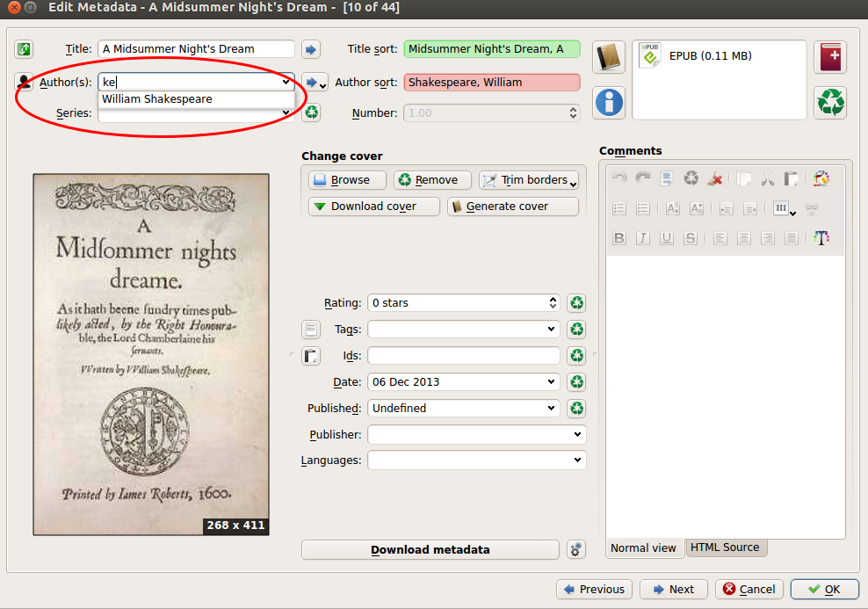
Task: Clear comments with the gray recycle toolbar icon
Action: click(691, 178)
